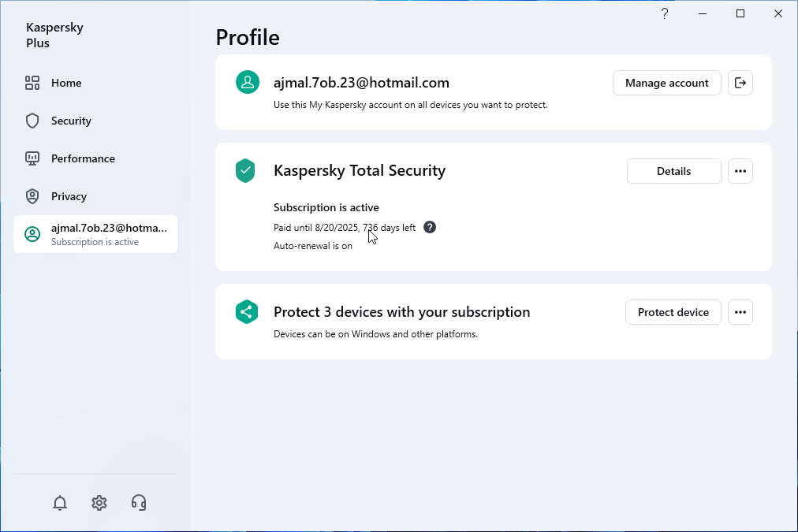Navigate to the Privacy section

95,196
